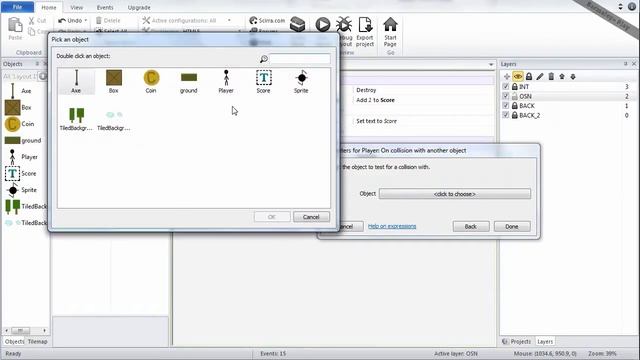Click the Destroy action in event sheet
This screenshot has height=360, width=640.
(x=366, y=90)
